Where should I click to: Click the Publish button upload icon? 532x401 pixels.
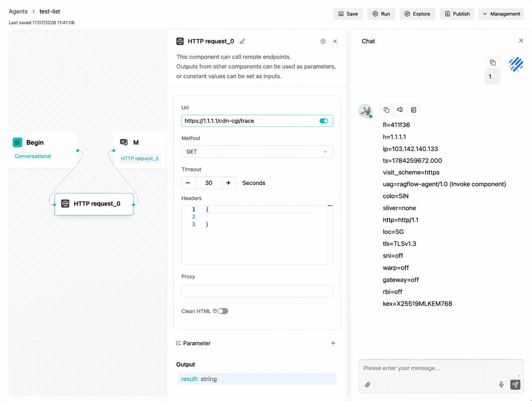click(448, 14)
